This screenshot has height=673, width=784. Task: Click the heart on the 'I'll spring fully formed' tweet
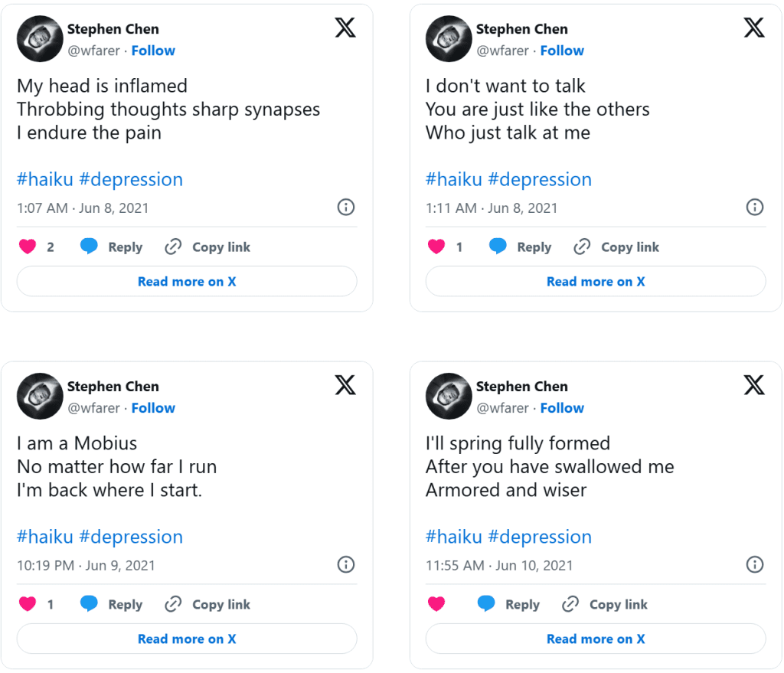(436, 604)
